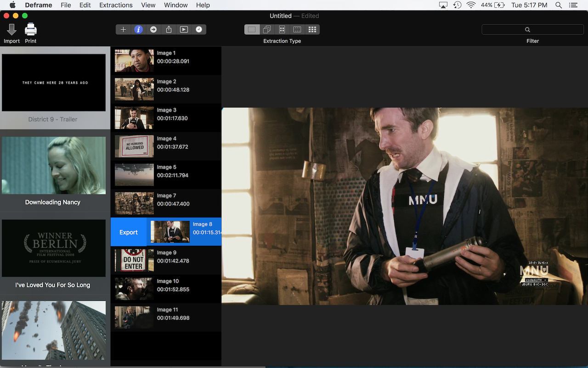Click the clock timestamp toolbar icon
588x368 pixels.
click(199, 29)
